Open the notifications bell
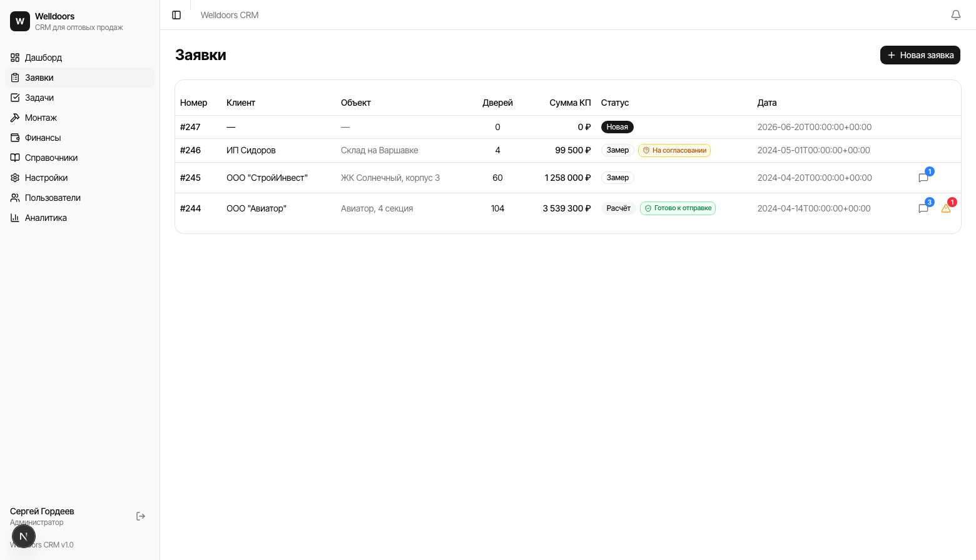The image size is (976, 560). 955,15
